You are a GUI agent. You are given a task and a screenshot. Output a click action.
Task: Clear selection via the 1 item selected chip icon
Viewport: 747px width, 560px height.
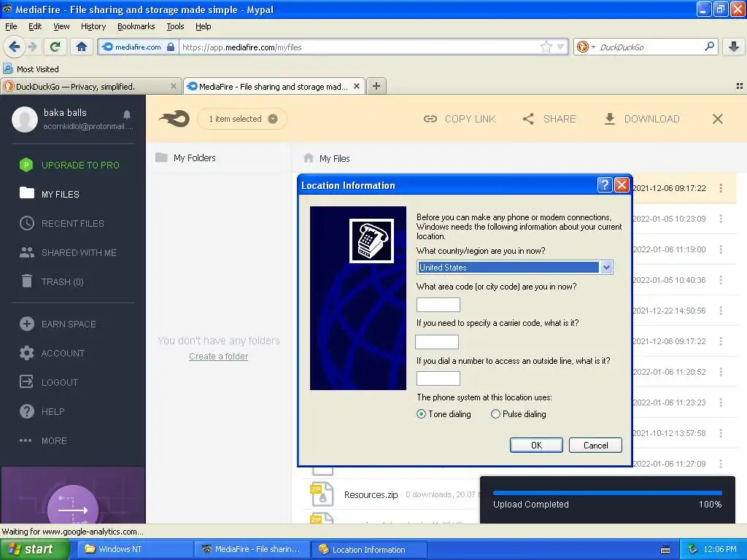click(273, 119)
